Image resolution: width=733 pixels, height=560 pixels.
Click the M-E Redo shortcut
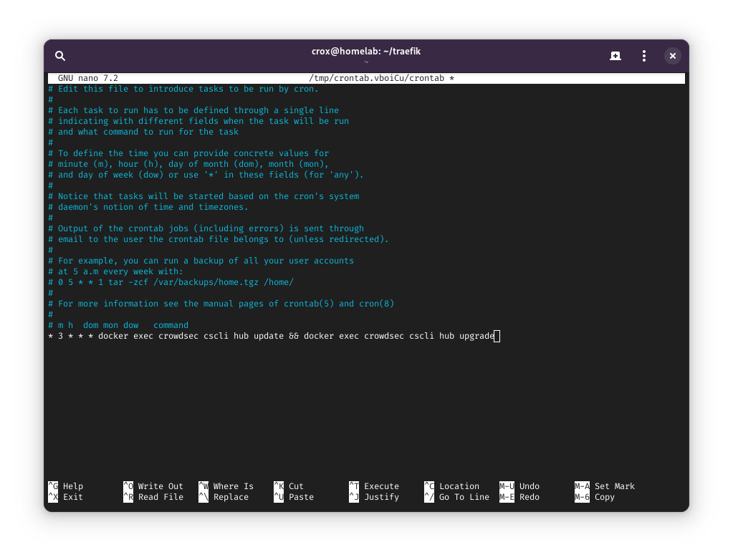click(x=519, y=497)
